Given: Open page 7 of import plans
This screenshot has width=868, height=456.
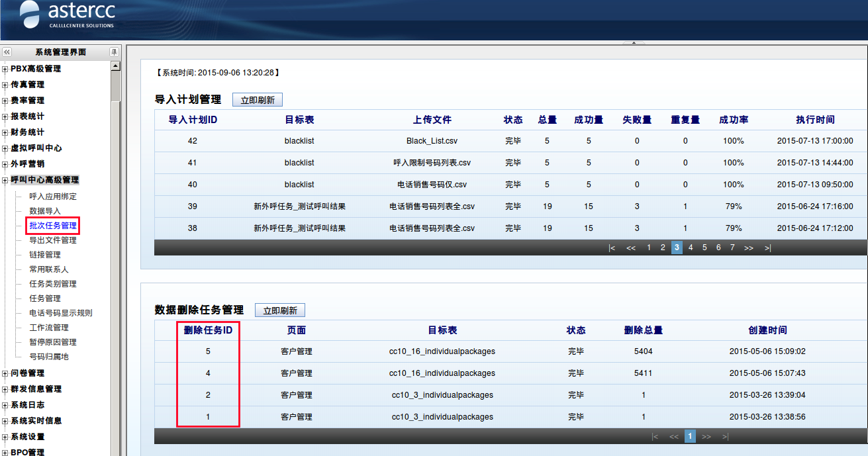Looking at the screenshot, I should click(x=732, y=248).
